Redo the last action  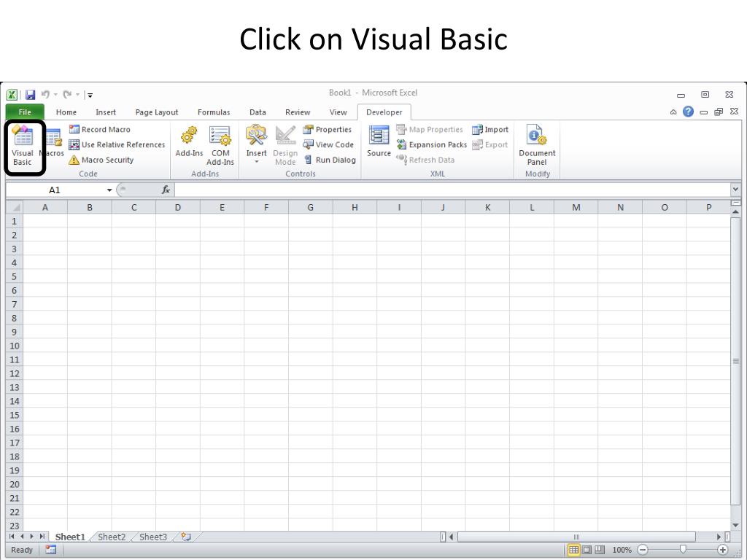coord(67,94)
